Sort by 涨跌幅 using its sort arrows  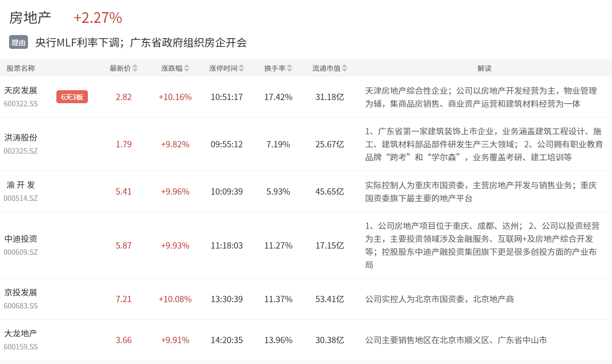click(186, 68)
